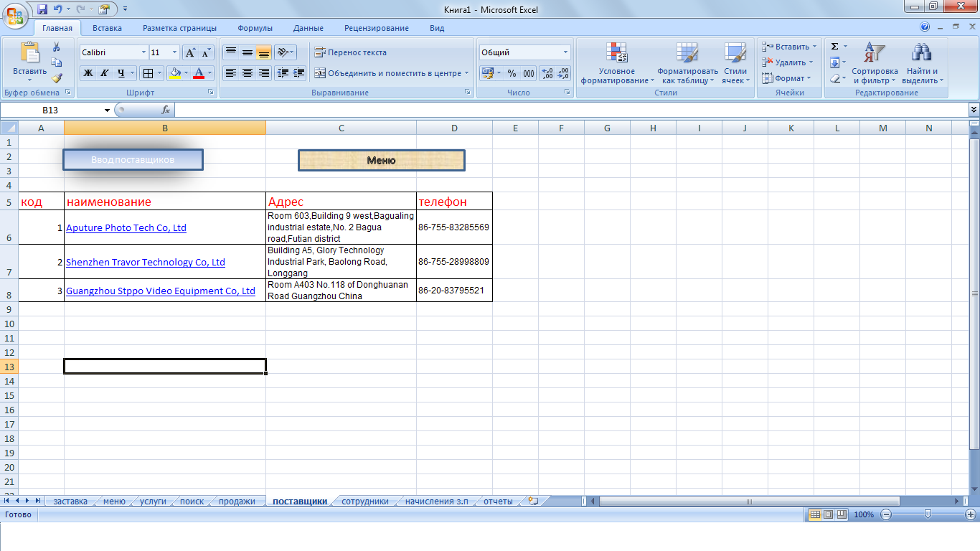This screenshot has width=980, height=551.
Task: Open the Общий number format dropdown
Action: 565,52
